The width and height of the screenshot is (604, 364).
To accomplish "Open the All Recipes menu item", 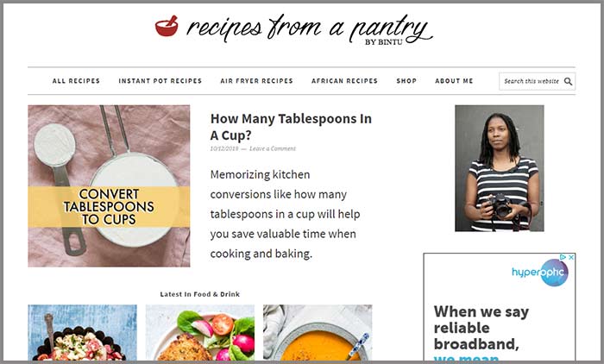I will coord(76,81).
